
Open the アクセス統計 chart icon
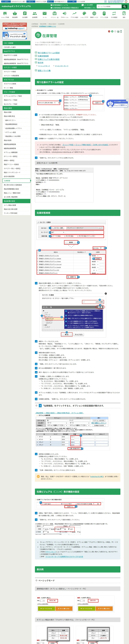[x=74, y=14]
